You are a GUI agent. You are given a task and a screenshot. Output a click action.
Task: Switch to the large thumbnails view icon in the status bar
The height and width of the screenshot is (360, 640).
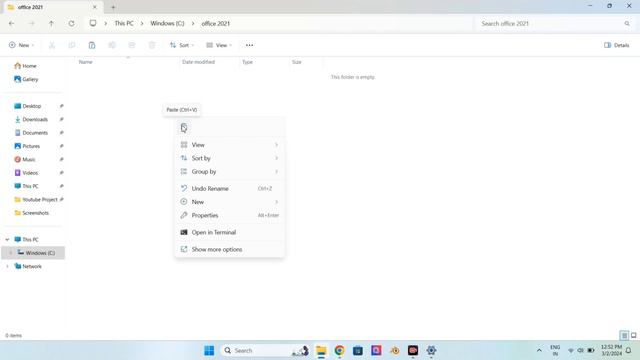click(633, 336)
